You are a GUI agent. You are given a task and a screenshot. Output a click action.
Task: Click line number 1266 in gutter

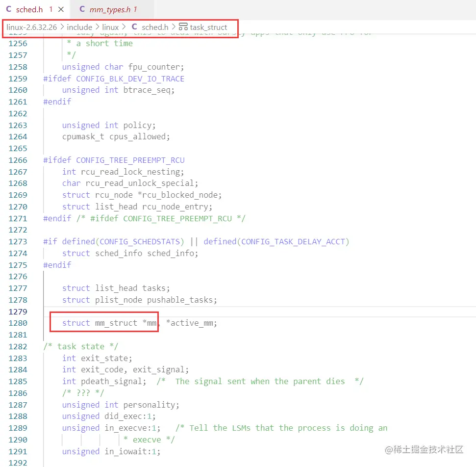pos(18,160)
